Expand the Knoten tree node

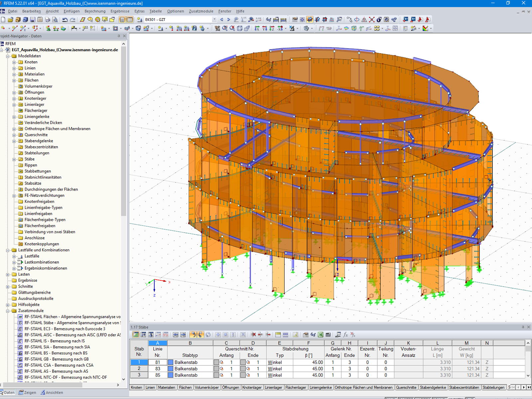pyautogui.click(x=13, y=62)
